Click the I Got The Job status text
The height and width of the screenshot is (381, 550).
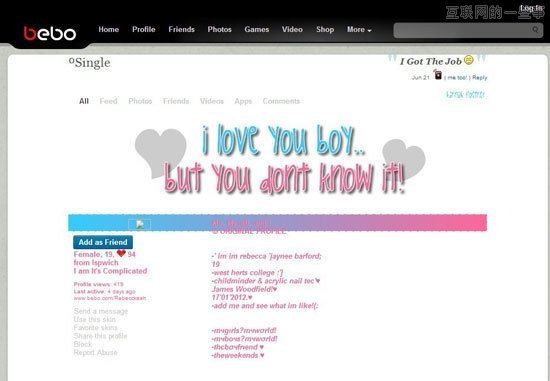tap(431, 61)
